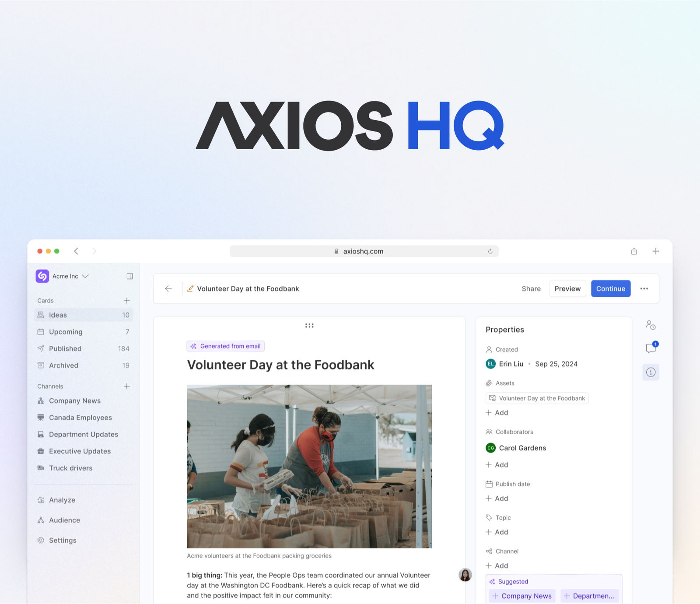
Task: Open the Volunteer Day at the Foodbank asset
Action: click(537, 398)
